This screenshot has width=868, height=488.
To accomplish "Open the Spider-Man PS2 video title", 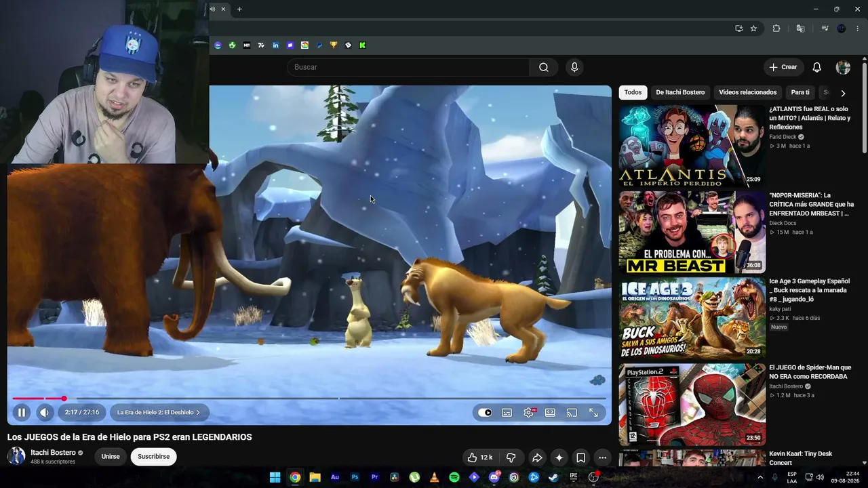I will coord(810,372).
